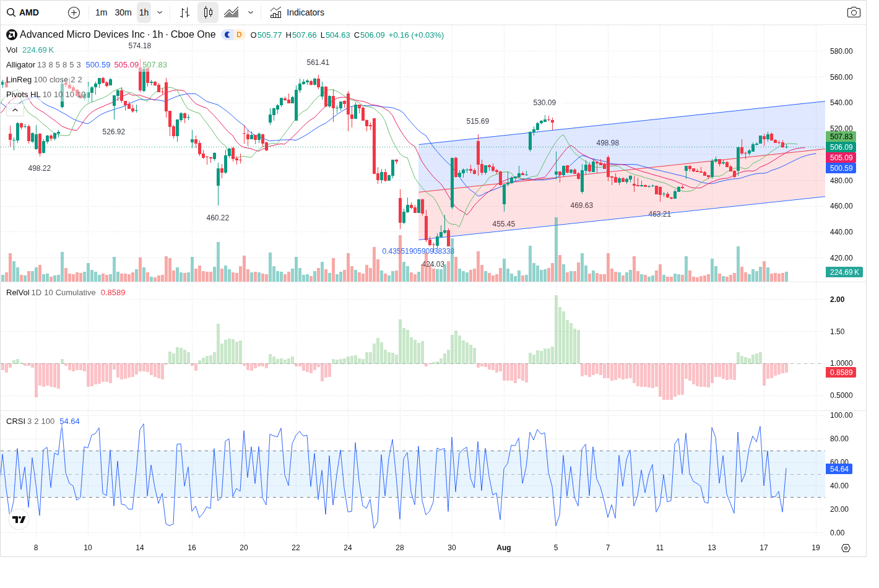Click the 455.45 pivot low label
Image resolution: width=879 pixels, height=588 pixels.
tap(504, 224)
